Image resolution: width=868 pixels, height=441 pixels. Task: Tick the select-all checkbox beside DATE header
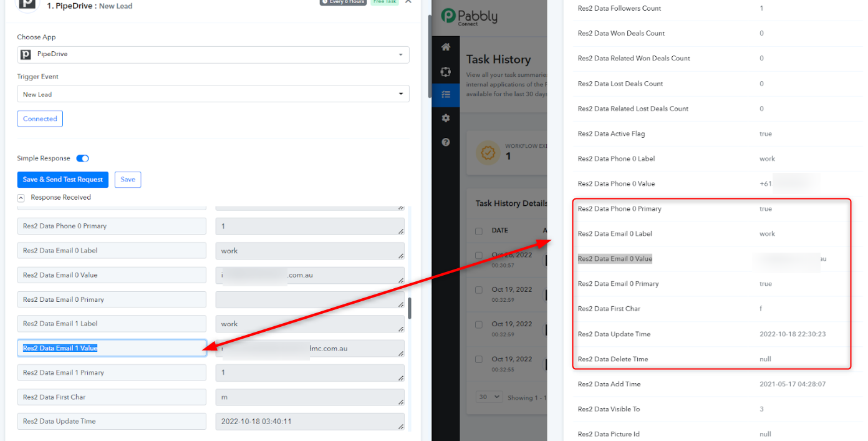[479, 231]
